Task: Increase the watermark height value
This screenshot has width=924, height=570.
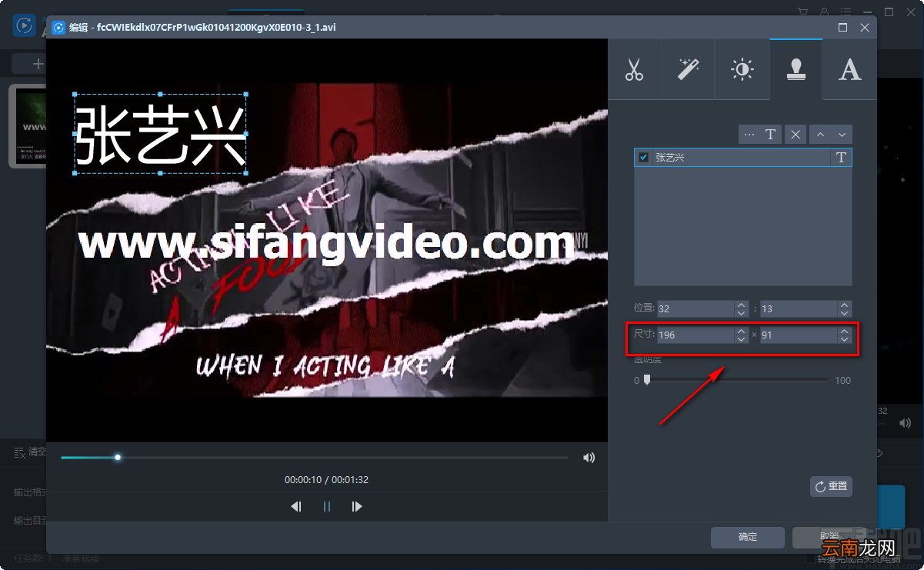Action: coord(845,332)
